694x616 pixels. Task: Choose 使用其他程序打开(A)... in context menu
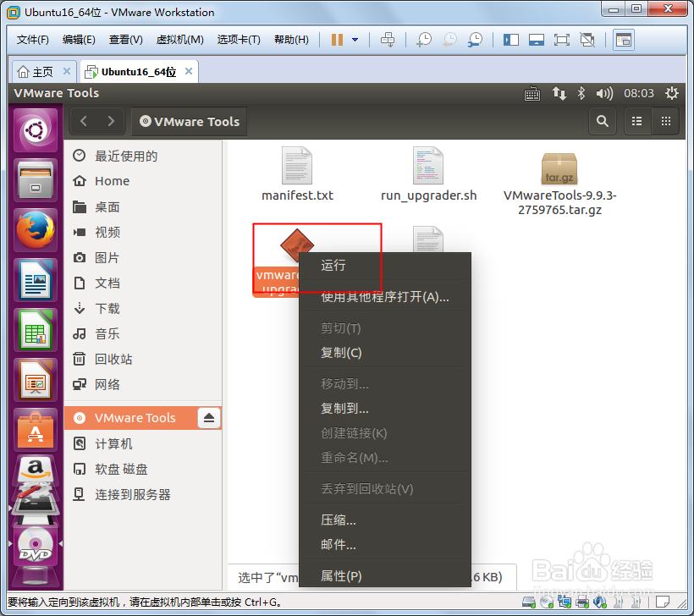click(x=384, y=296)
